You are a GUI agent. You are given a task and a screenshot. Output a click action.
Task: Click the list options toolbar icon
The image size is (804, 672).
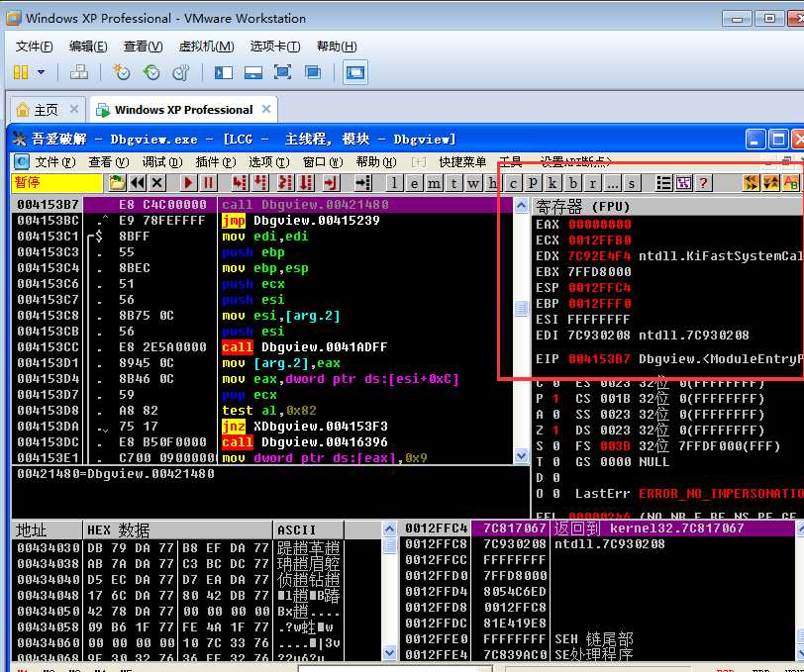(664, 183)
